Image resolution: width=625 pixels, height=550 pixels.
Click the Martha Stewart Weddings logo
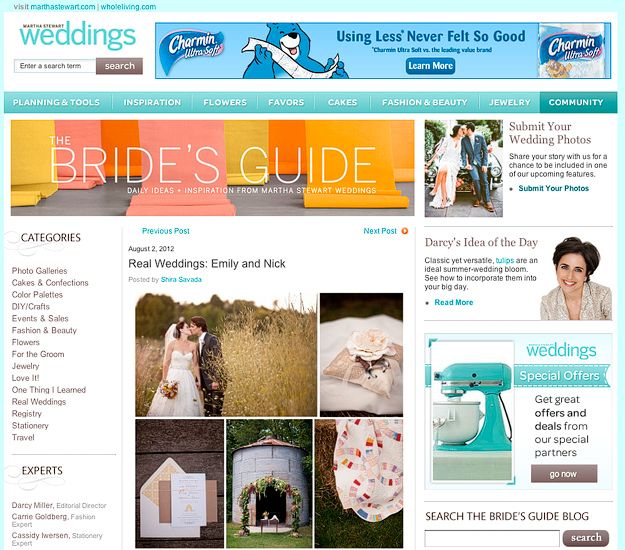(78, 35)
